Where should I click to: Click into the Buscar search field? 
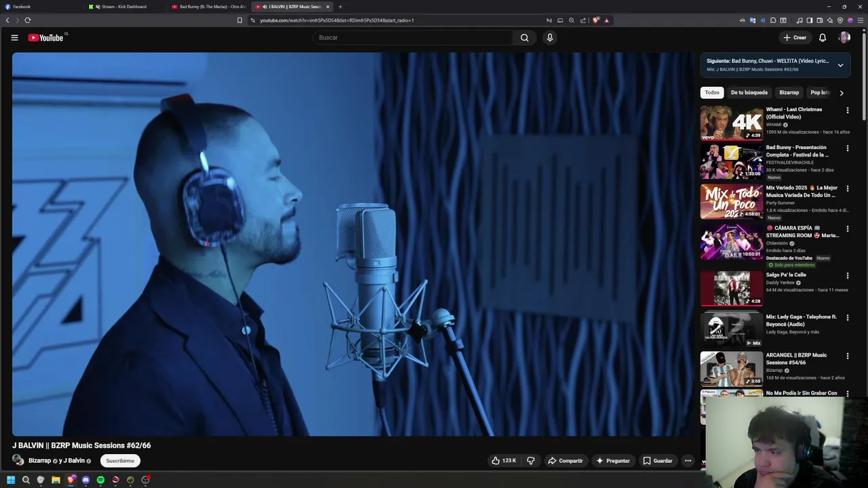[x=414, y=38]
